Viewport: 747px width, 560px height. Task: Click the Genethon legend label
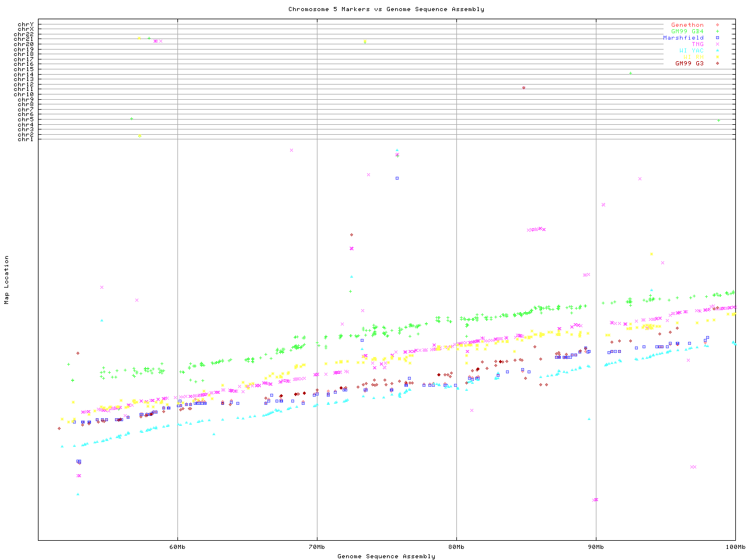(x=687, y=25)
